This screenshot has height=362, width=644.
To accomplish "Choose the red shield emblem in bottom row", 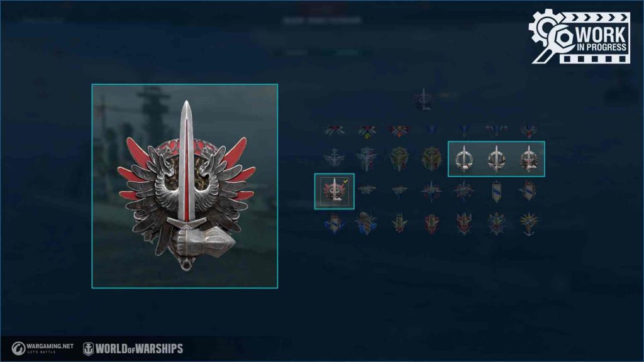I will coord(431,224).
